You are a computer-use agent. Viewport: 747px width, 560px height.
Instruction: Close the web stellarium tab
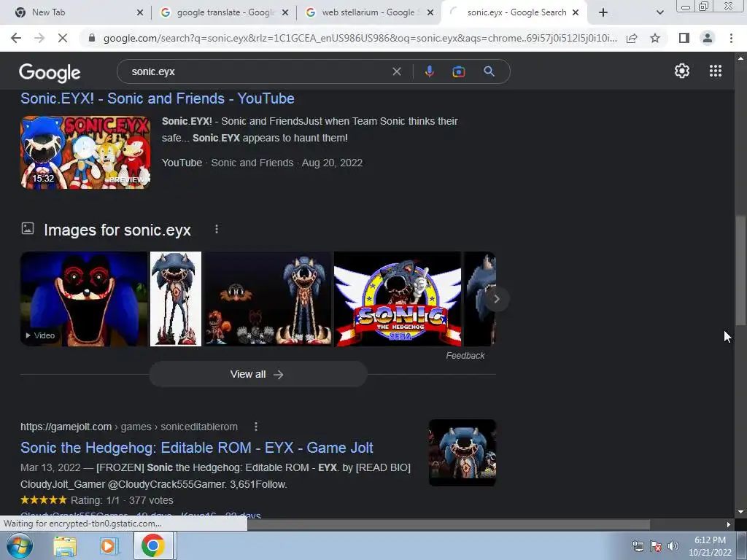click(430, 12)
